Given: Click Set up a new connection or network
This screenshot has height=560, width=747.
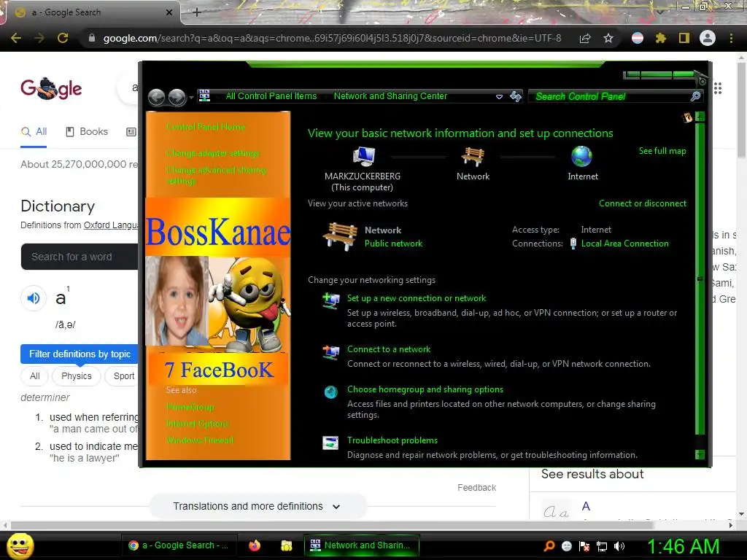Looking at the screenshot, I should (417, 298).
